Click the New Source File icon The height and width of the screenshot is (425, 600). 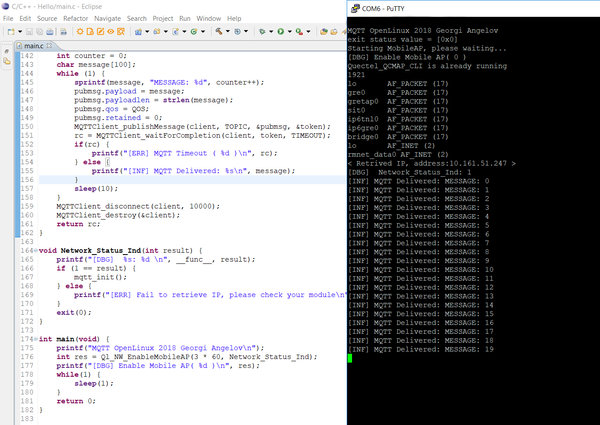click(x=176, y=31)
